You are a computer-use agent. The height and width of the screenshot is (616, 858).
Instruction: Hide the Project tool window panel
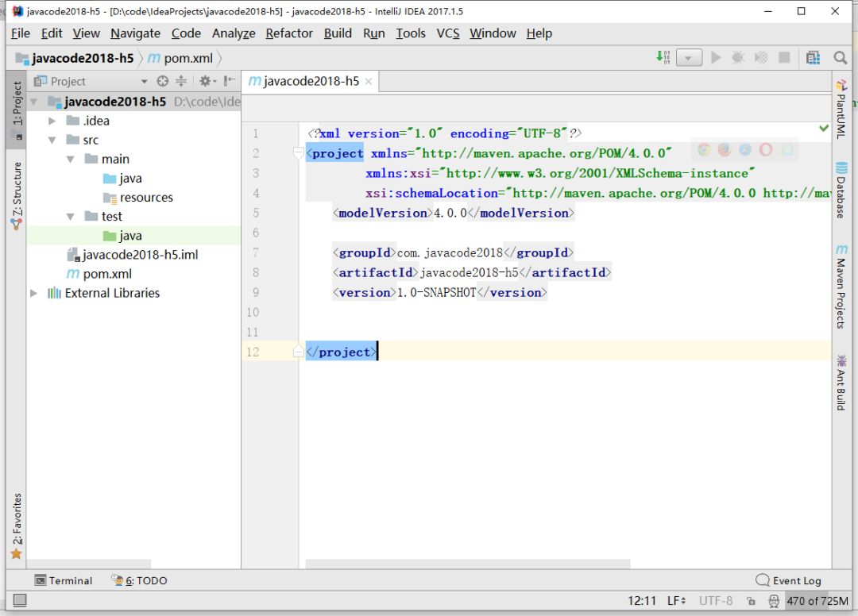(230, 81)
